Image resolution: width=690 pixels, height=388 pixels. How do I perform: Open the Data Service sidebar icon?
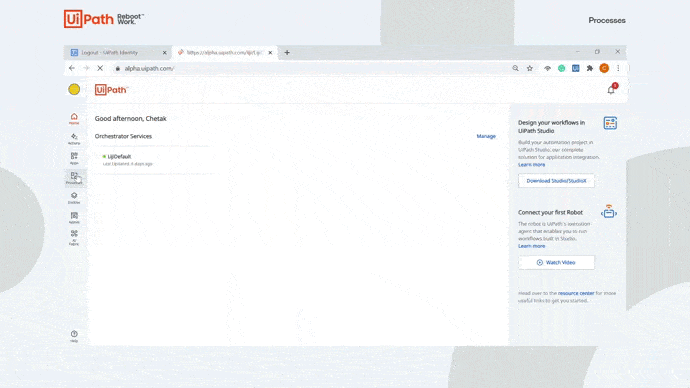click(74, 198)
